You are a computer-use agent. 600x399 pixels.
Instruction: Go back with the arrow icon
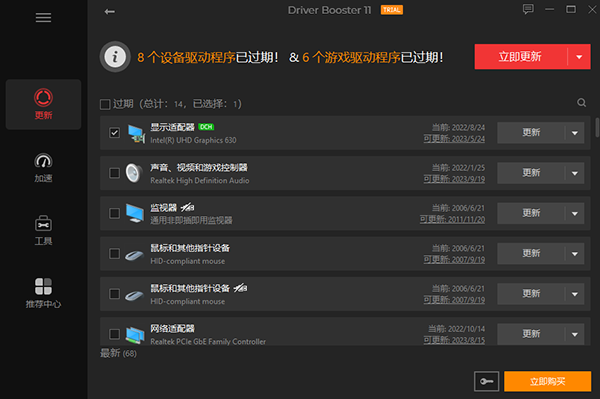tap(109, 12)
